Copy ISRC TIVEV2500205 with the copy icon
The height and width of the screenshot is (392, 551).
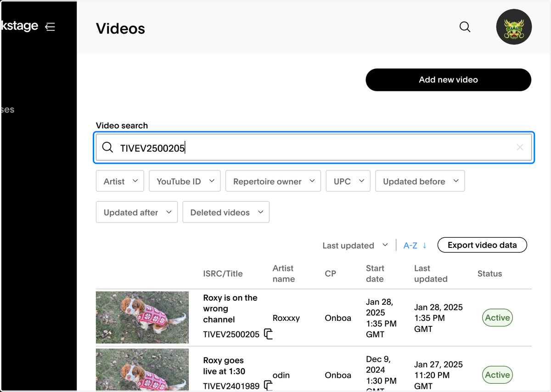pos(268,334)
